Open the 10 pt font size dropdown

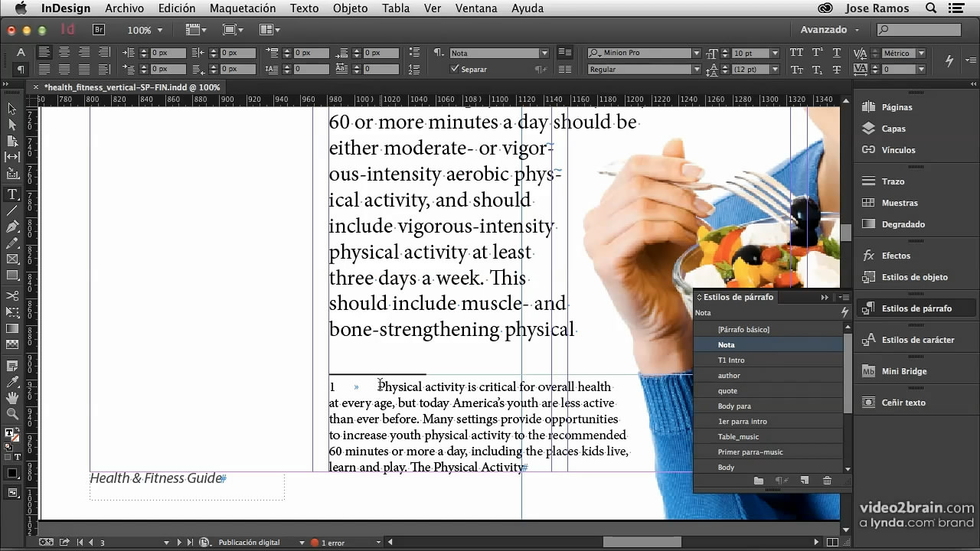coord(775,53)
